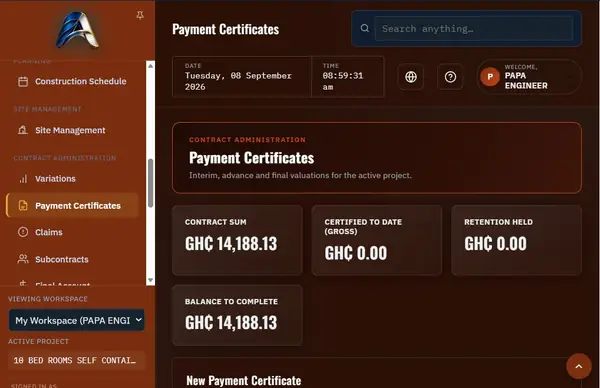Click the Subcontracts people icon
This screenshot has width=600, height=388.
coord(23,259)
